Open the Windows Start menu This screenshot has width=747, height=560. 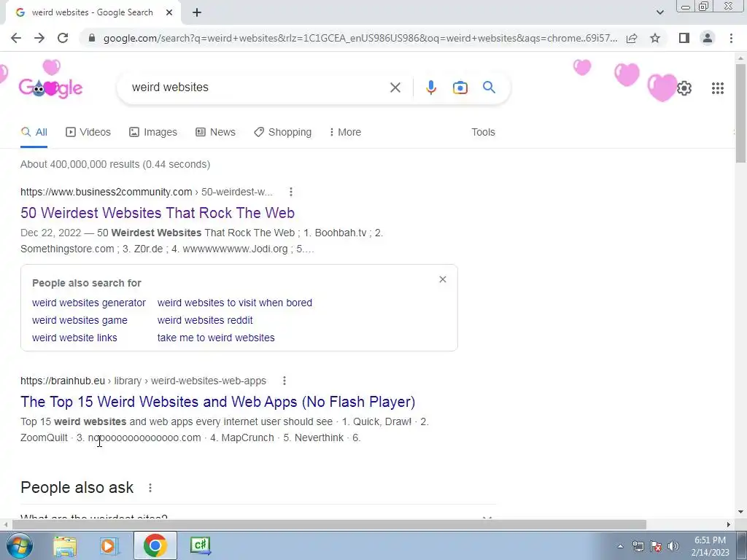(x=19, y=545)
